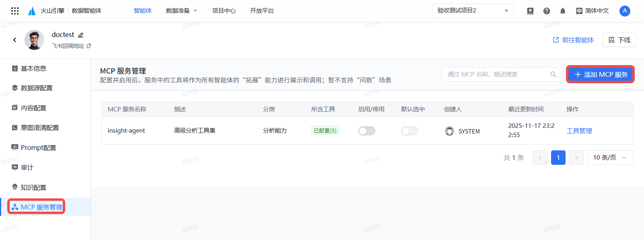Open the console monitor icon in header
The image size is (644, 240).
click(x=530, y=11)
